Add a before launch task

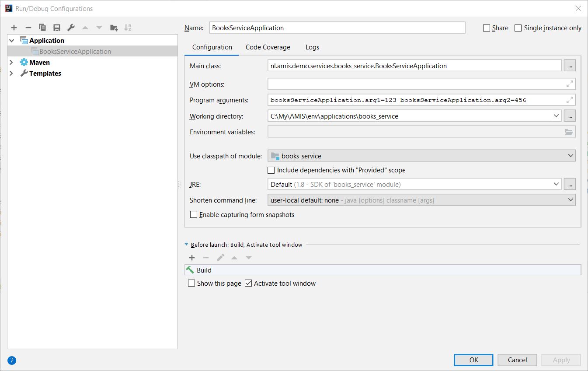[191, 258]
